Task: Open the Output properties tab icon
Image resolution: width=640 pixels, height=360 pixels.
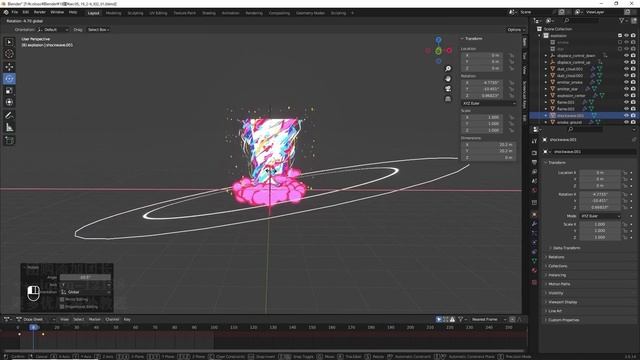Action: coord(534,162)
